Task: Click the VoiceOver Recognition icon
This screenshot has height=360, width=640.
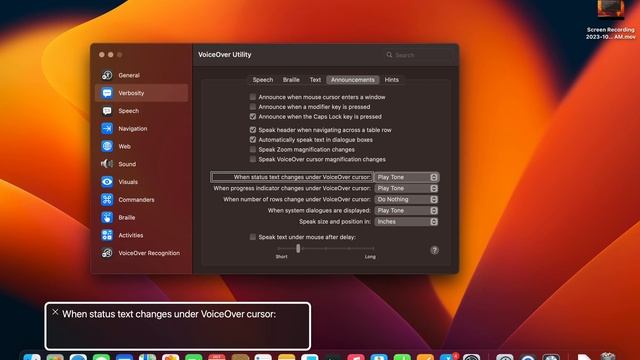Action: 107,253
